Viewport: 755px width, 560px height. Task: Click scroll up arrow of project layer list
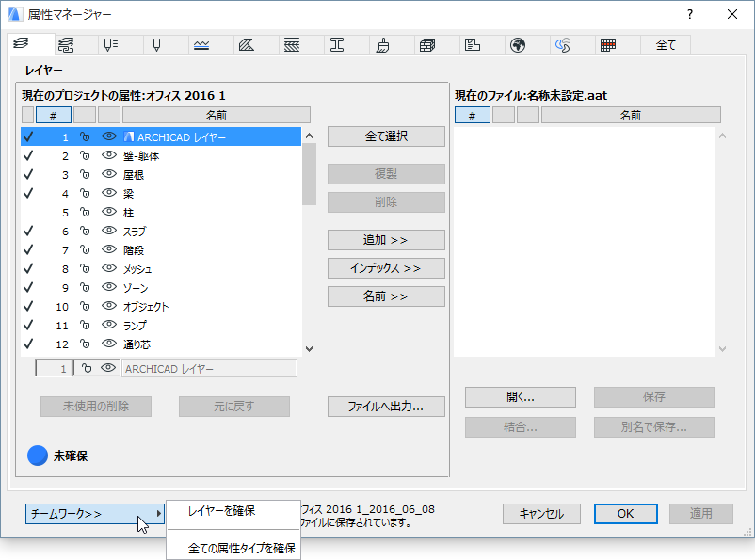[x=309, y=136]
